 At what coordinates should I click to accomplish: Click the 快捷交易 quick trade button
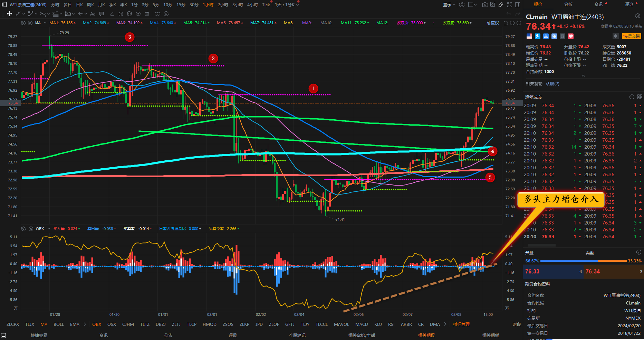631,36
